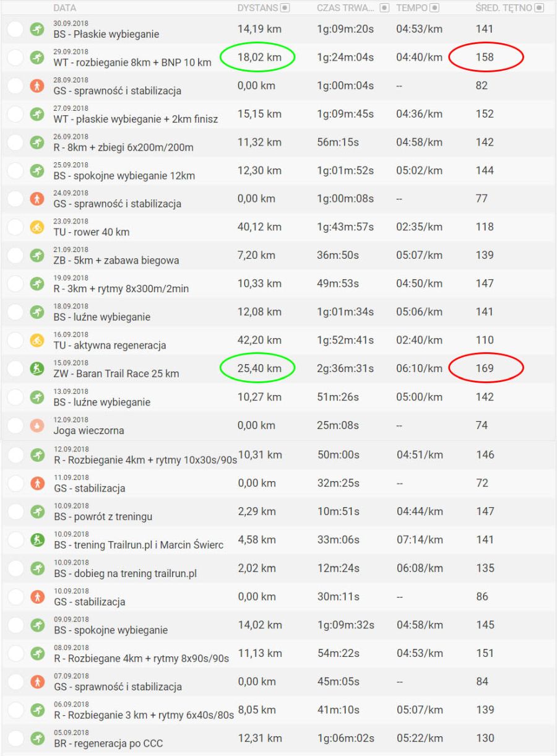Open the TEMPO column options icon
Screen dimensions: 557x756
pyautogui.click(x=434, y=8)
